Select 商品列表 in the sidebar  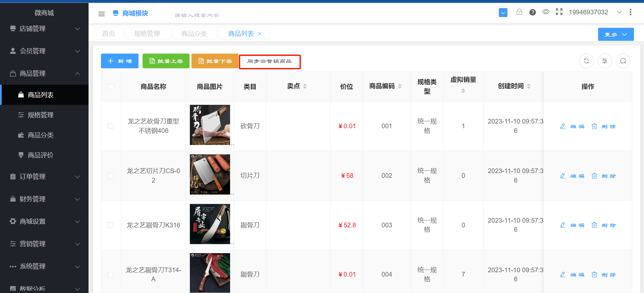(x=44, y=95)
